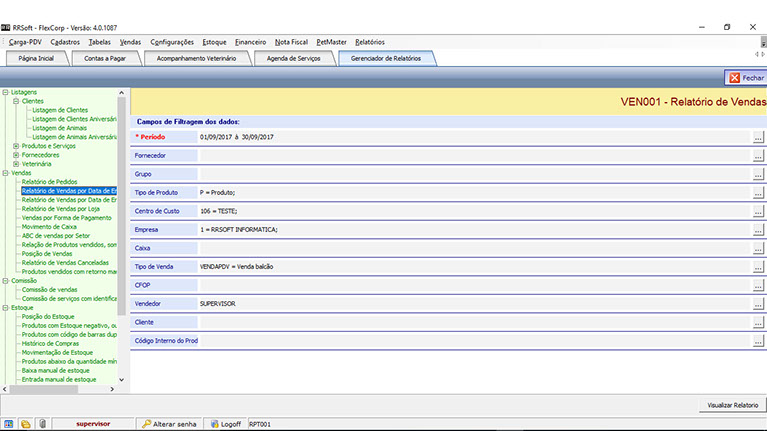Collapse the Comissão tree section

(x=6, y=281)
